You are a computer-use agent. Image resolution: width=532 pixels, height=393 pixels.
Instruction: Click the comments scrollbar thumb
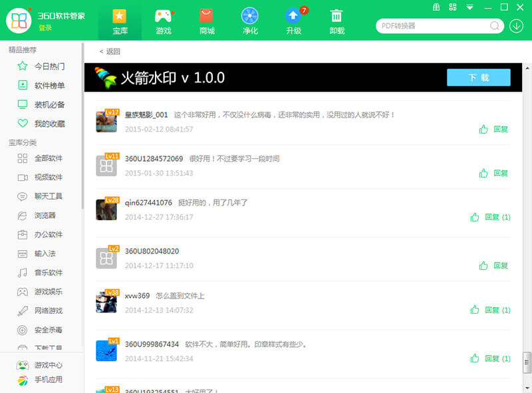(x=527, y=362)
